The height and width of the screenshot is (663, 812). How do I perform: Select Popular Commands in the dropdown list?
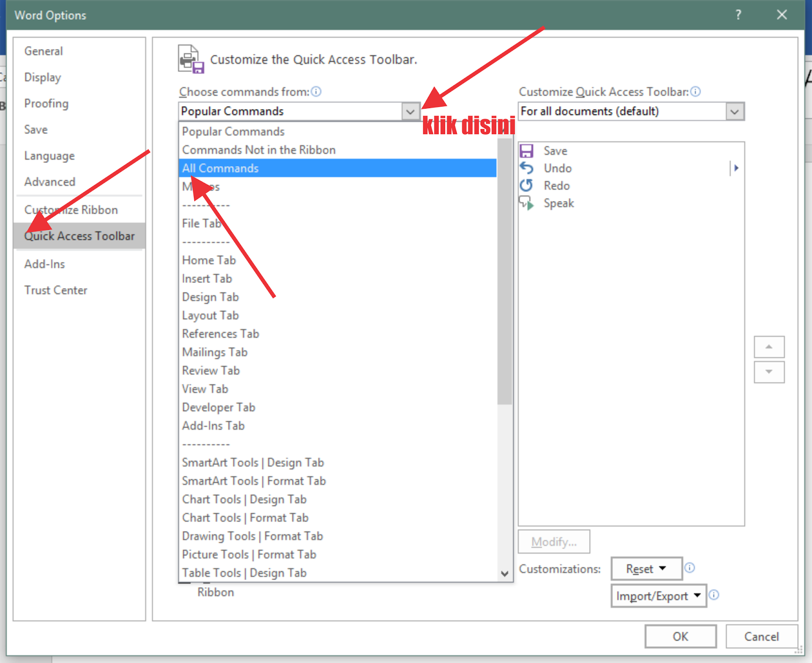tap(337, 131)
